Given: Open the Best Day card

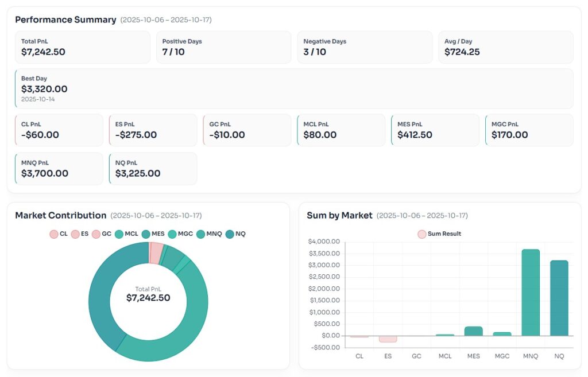Looking at the screenshot, I should click(x=294, y=88).
